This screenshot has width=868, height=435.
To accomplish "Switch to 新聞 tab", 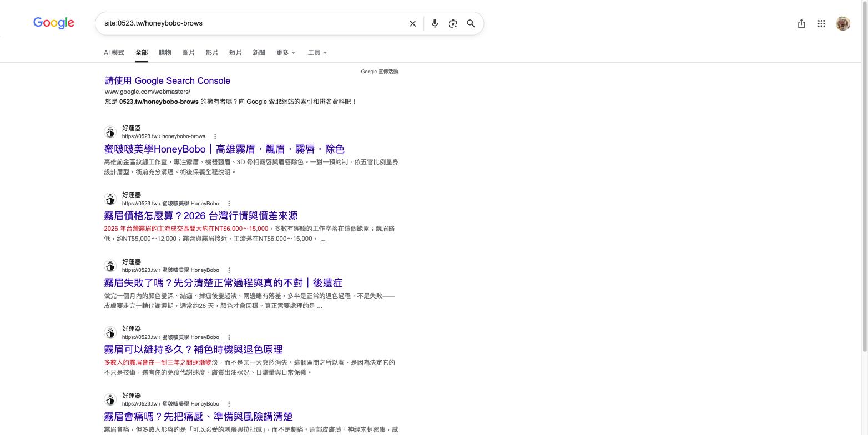I will (x=259, y=53).
